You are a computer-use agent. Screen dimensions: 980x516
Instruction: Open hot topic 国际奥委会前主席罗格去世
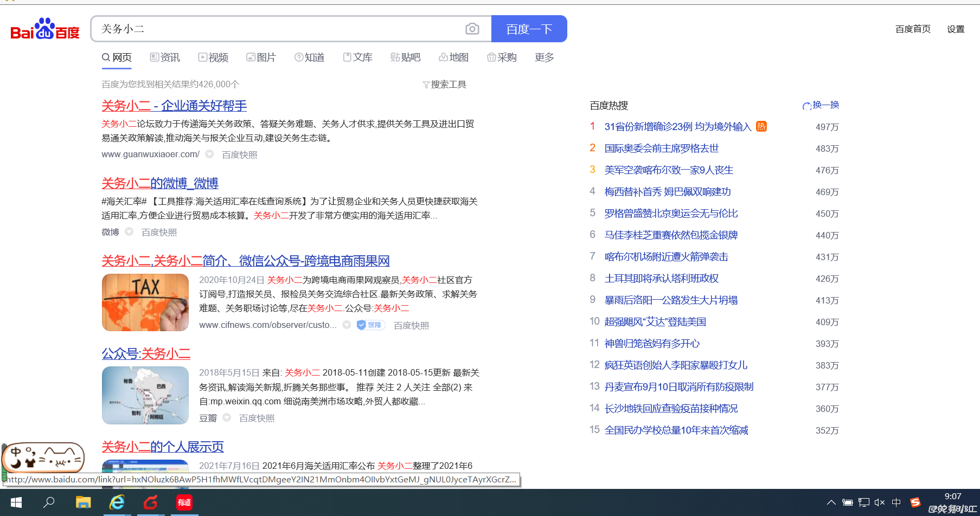[662, 149]
